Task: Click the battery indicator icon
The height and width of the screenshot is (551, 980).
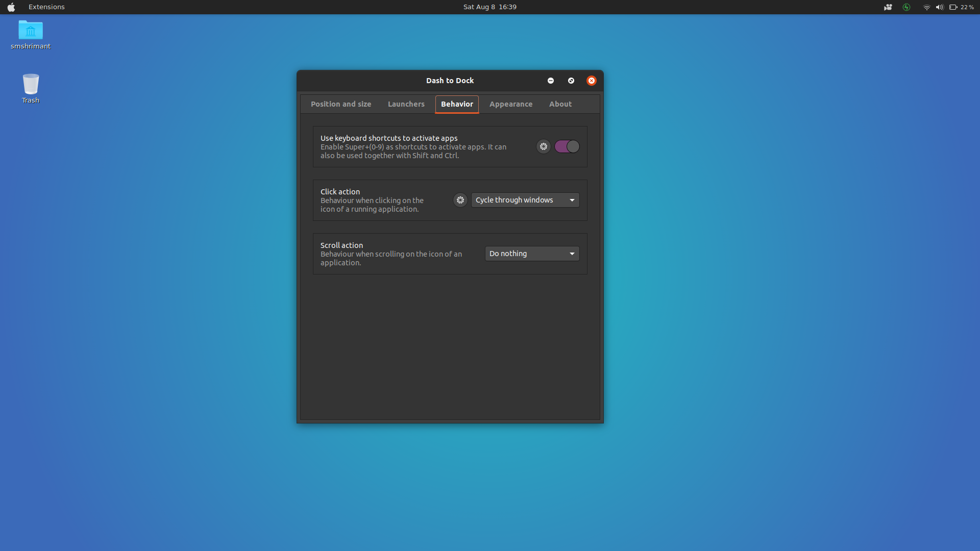Action: tap(953, 7)
